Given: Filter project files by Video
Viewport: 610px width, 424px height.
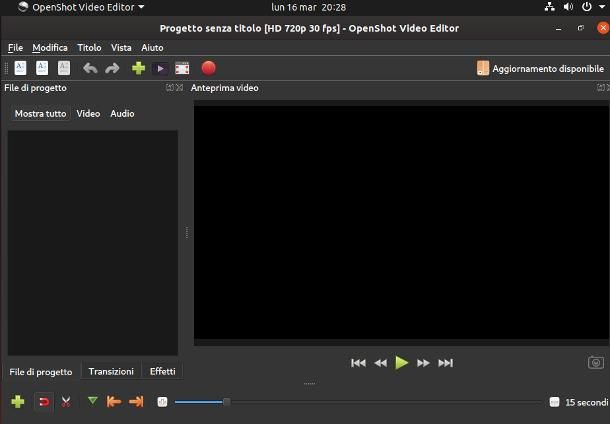Looking at the screenshot, I should click(x=88, y=114).
